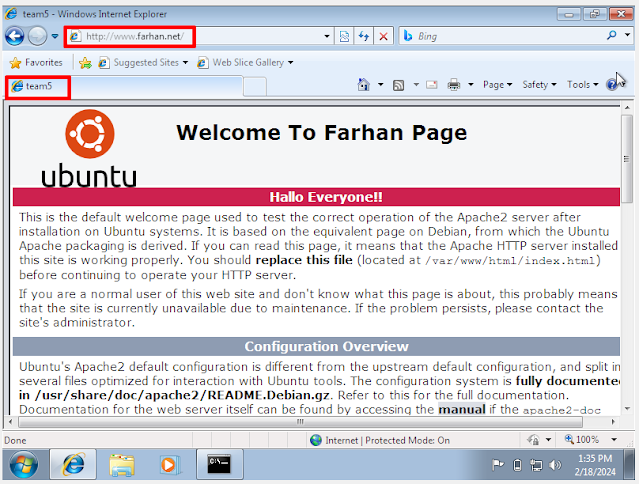Click the safely remove hardware tray icon
Image resolution: width=639 pixels, height=484 pixels.
point(517,465)
